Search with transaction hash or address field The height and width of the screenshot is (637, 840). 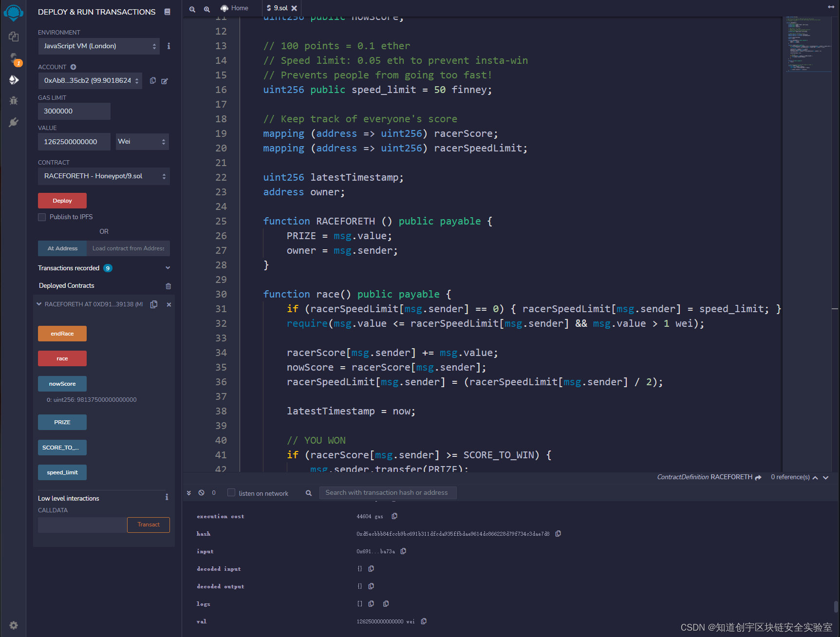point(388,493)
